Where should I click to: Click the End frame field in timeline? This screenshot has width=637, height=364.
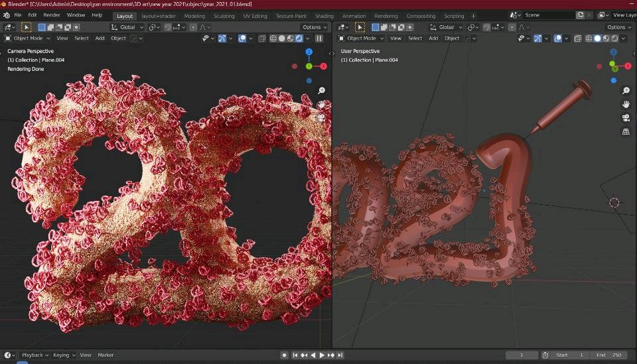click(x=609, y=355)
